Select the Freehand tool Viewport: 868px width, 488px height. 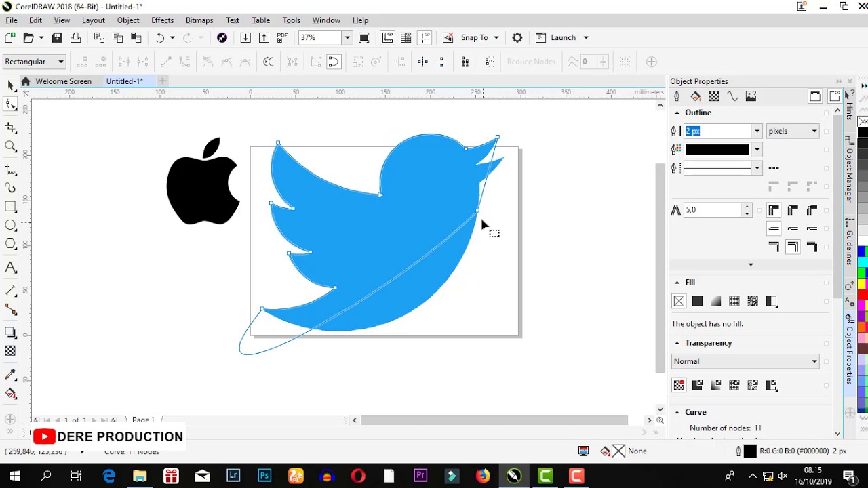pos(10,169)
